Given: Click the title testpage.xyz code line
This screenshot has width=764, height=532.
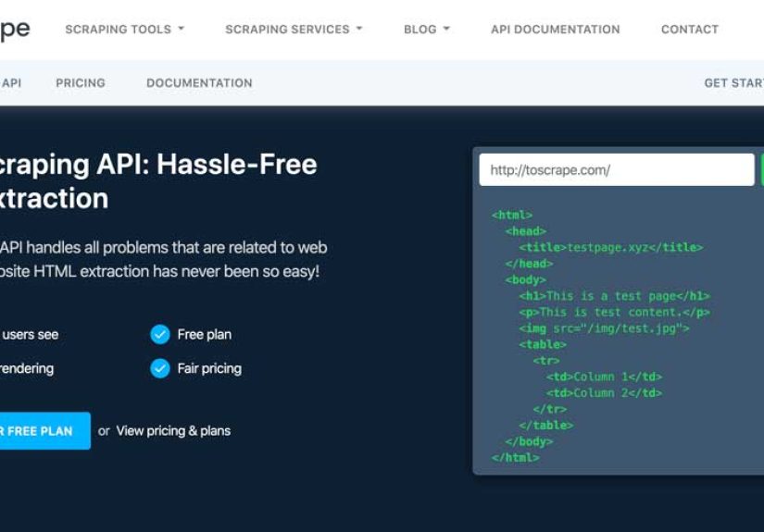Looking at the screenshot, I should [x=611, y=247].
